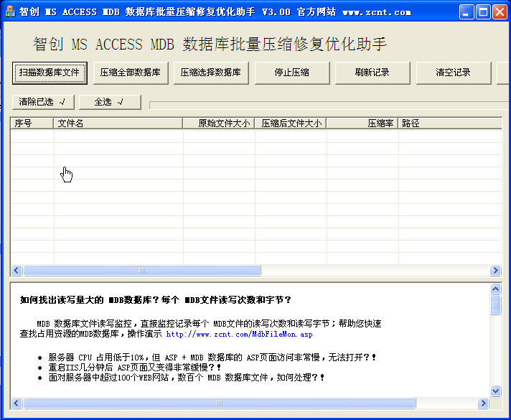Click file list right scroll arrow
The width and height of the screenshot is (511, 420).
pyautogui.click(x=495, y=271)
